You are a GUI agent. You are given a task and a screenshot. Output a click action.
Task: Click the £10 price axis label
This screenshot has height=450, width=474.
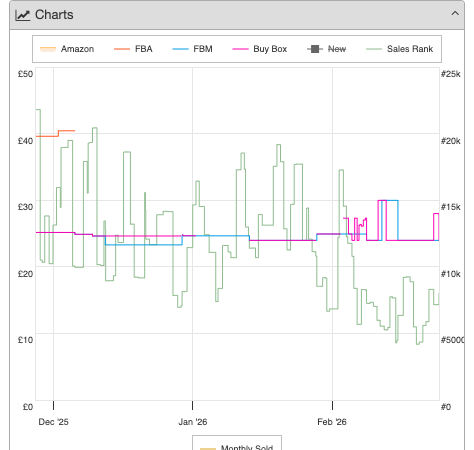pos(25,340)
